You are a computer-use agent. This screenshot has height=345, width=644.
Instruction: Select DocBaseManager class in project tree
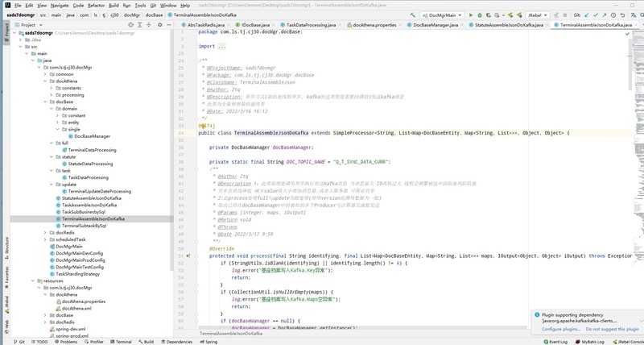pyautogui.click(x=89, y=136)
